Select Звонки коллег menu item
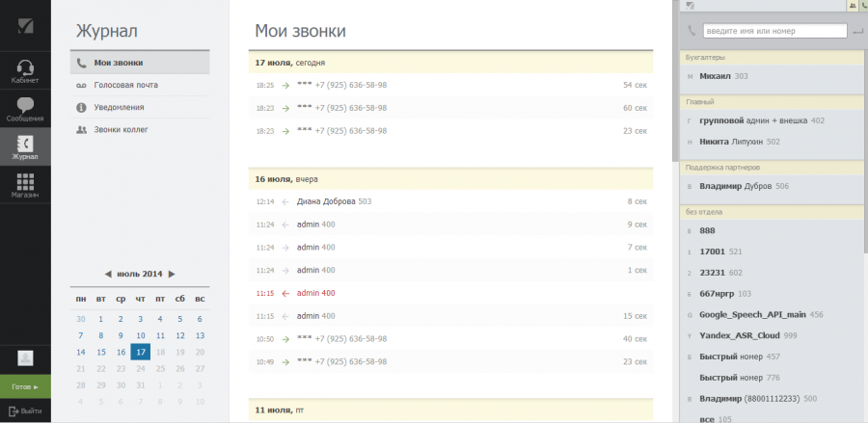Viewport: 868px width, 423px height. [x=121, y=128]
